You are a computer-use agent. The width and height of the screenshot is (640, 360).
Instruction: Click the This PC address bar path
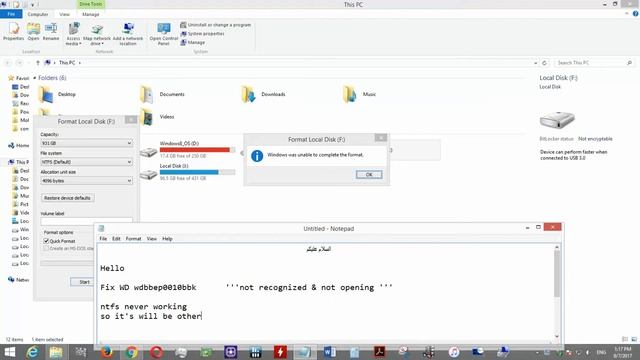pyautogui.click(x=67, y=63)
